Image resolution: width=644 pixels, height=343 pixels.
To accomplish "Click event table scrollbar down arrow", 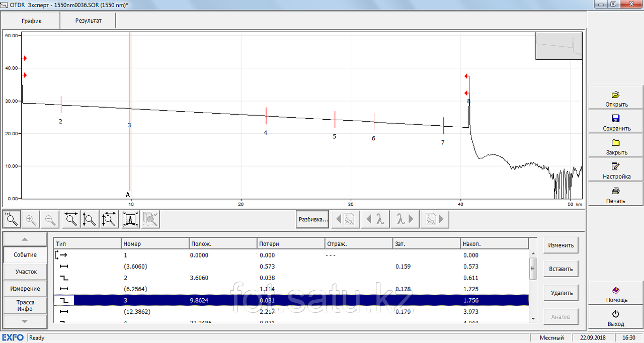I will 533,318.
